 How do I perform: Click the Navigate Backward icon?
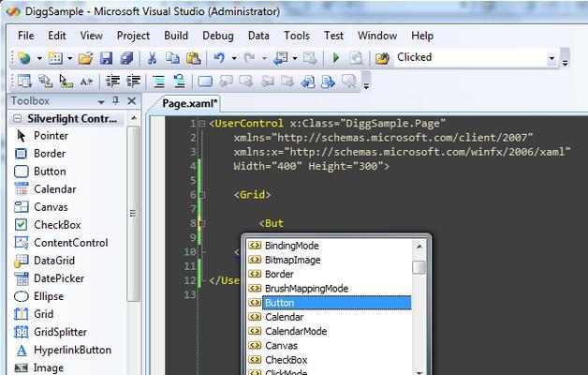(280, 58)
